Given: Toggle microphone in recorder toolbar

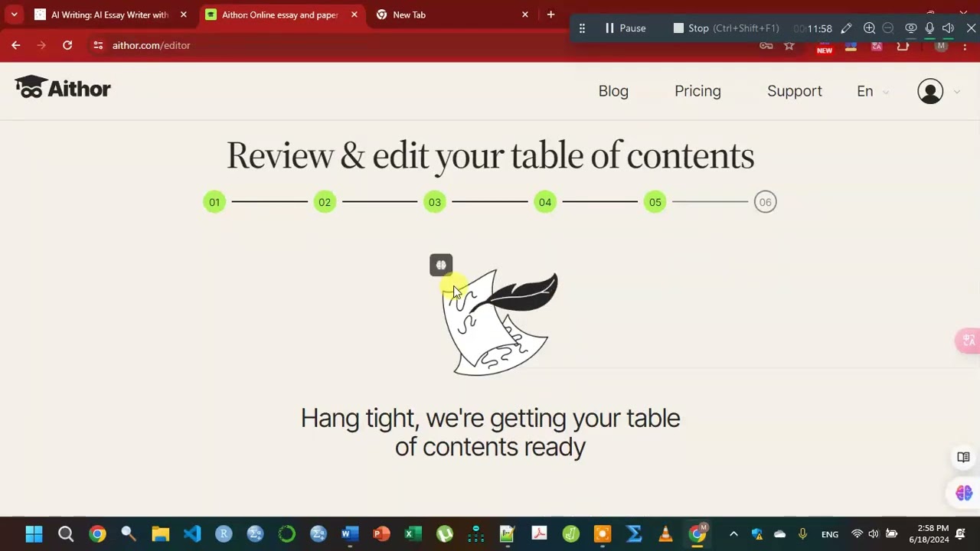Looking at the screenshot, I should (929, 28).
